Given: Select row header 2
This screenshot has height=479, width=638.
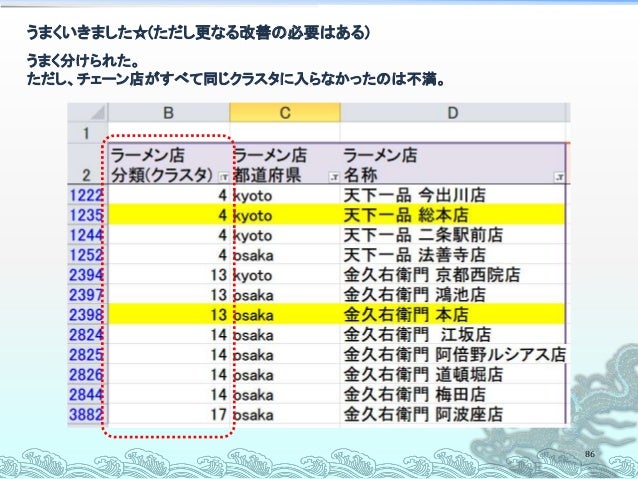Looking at the screenshot, I should coord(86,164).
